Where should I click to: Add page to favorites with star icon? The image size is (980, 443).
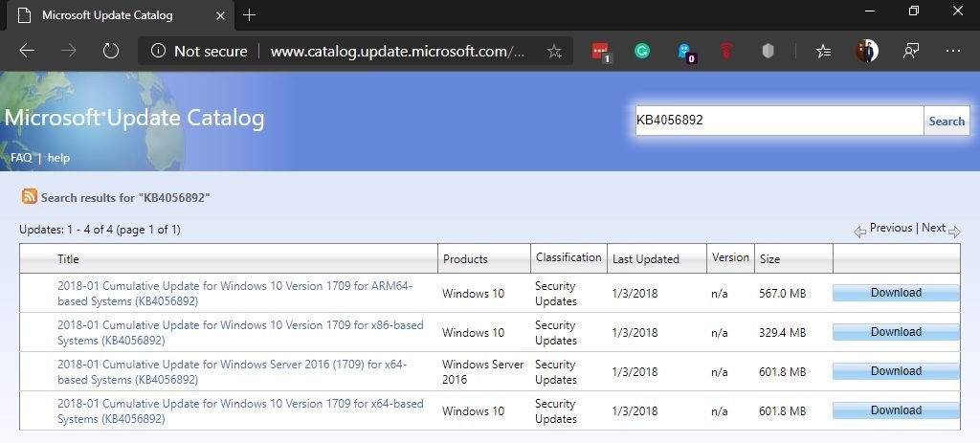(x=554, y=52)
